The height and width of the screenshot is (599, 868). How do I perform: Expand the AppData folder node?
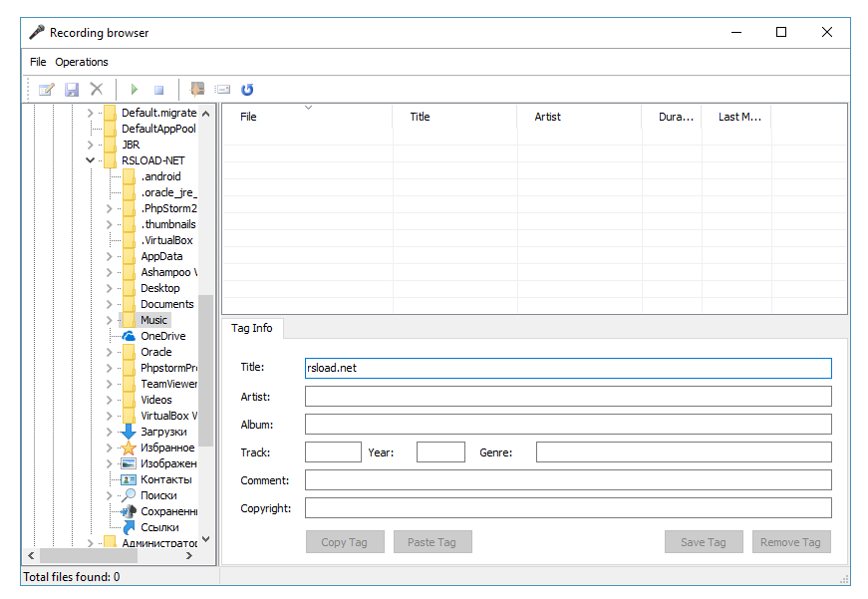pyautogui.click(x=110, y=256)
